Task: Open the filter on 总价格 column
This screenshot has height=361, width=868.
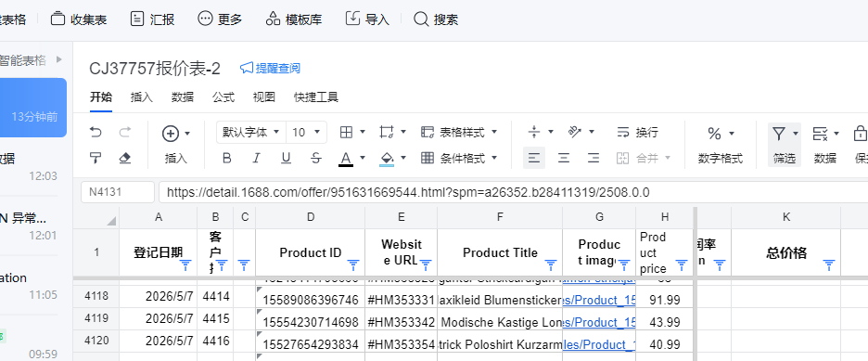Action: [829, 265]
